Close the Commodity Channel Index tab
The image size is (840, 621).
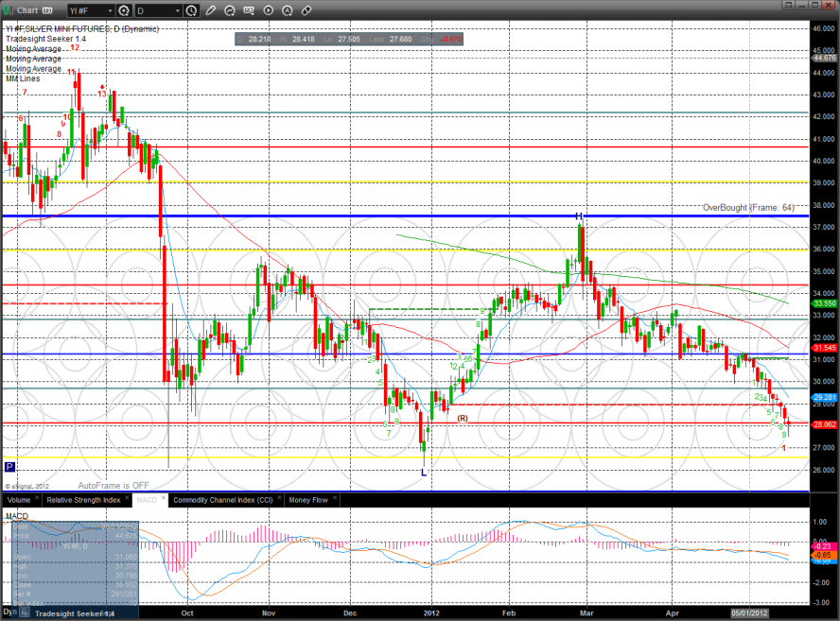click(x=279, y=498)
